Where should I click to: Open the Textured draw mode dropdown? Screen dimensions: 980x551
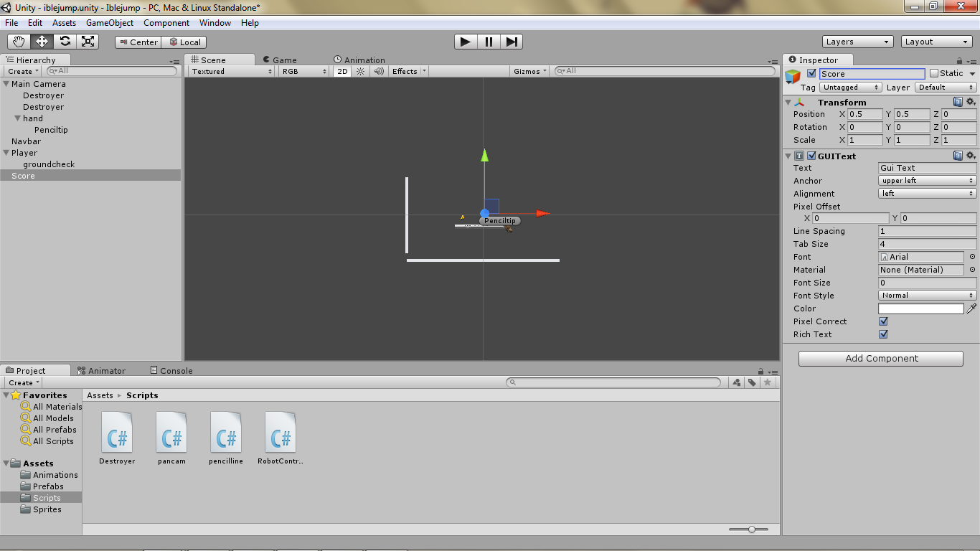[232, 71]
